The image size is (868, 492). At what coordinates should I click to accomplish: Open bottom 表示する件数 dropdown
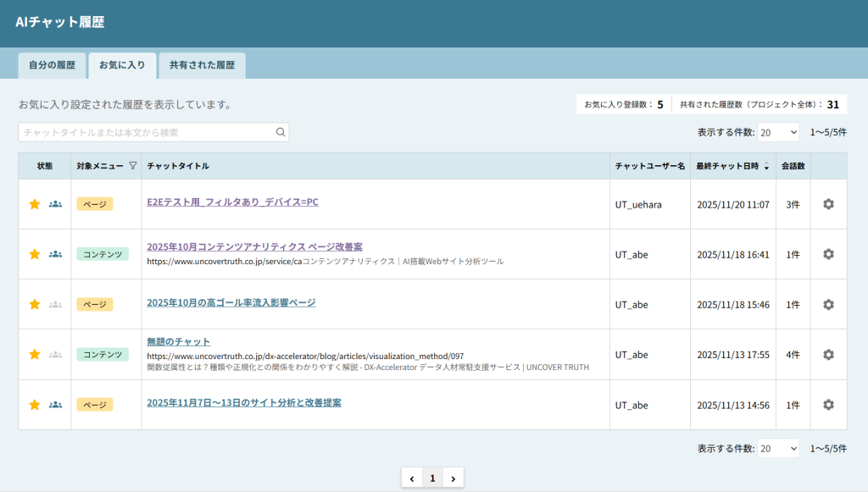[778, 448]
